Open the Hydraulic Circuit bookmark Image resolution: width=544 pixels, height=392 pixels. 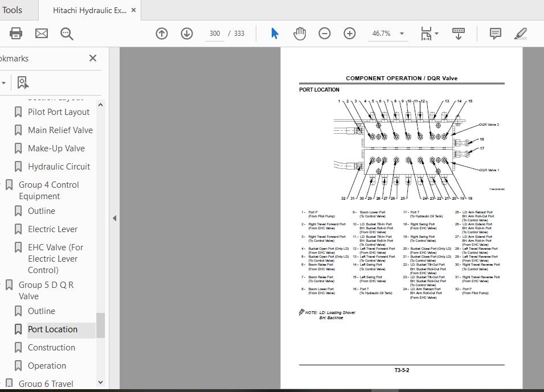[x=59, y=166]
